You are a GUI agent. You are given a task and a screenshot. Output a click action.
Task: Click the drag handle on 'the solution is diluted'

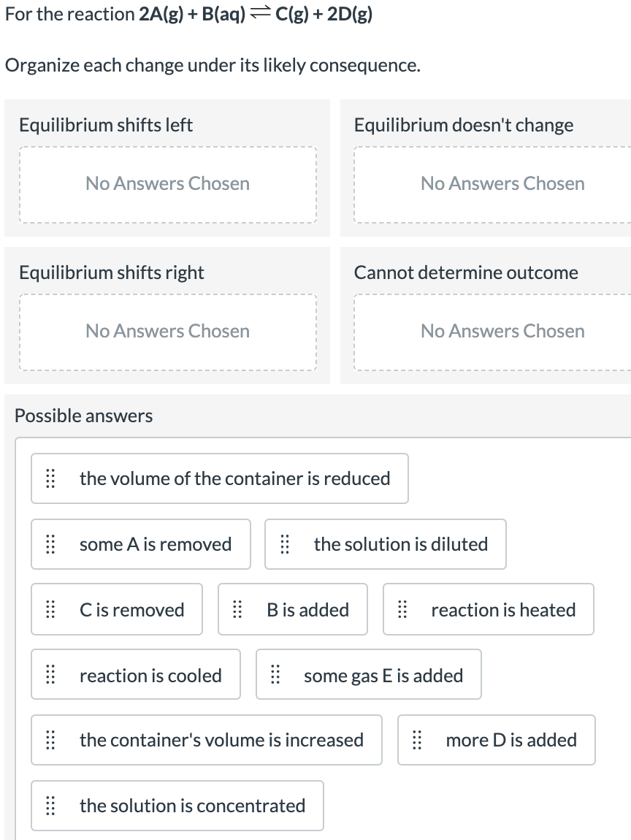[x=285, y=544]
